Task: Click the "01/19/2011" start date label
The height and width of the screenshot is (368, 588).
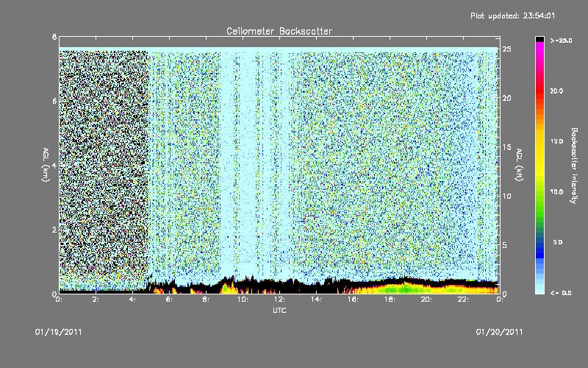Action: (x=59, y=332)
